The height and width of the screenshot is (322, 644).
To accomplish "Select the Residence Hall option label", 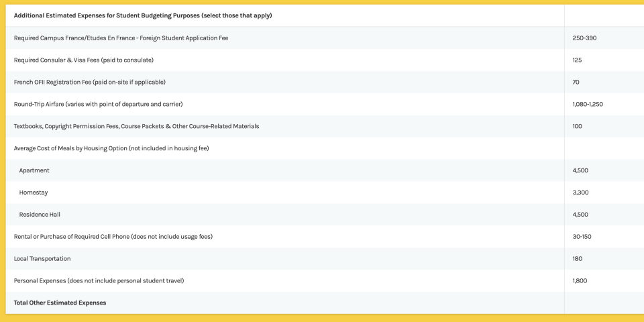I will [40, 215].
